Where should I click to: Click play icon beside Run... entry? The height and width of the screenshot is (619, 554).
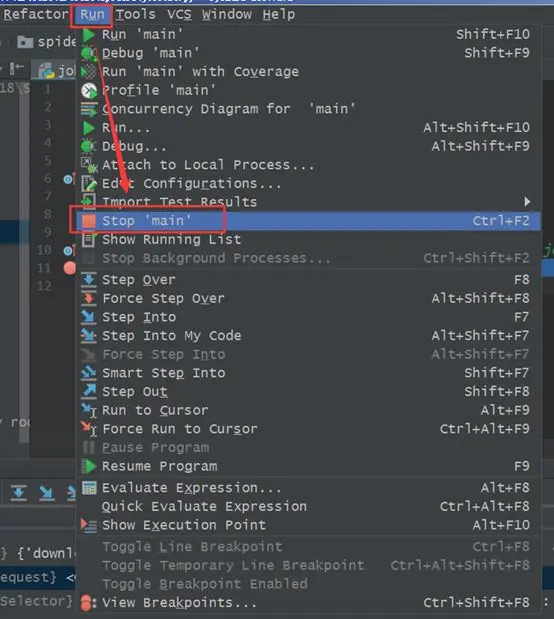pos(89,128)
